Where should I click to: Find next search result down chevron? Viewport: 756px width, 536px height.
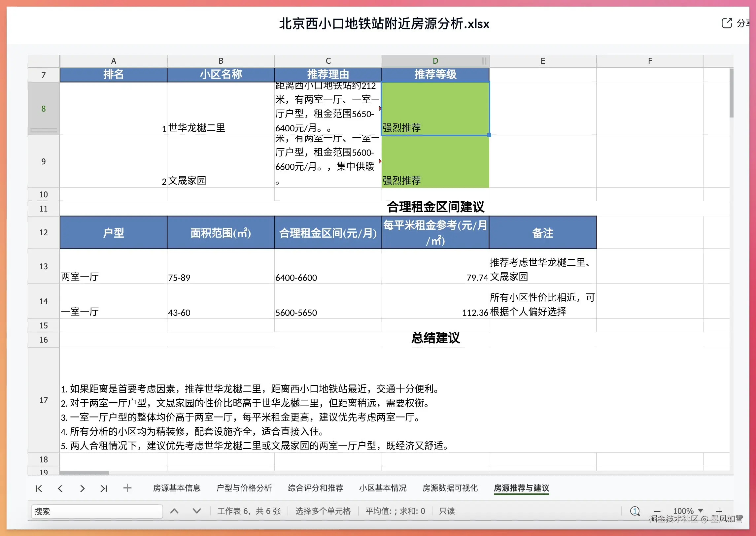196,511
